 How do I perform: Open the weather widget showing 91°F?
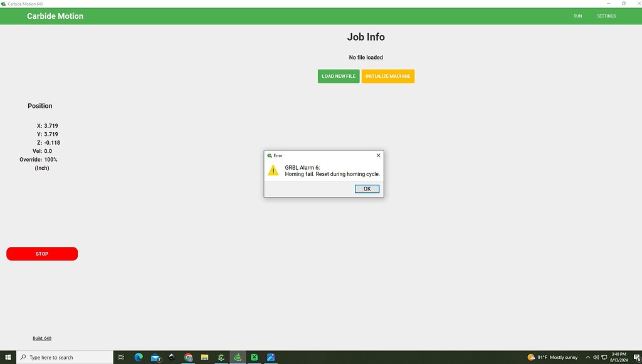(552, 357)
